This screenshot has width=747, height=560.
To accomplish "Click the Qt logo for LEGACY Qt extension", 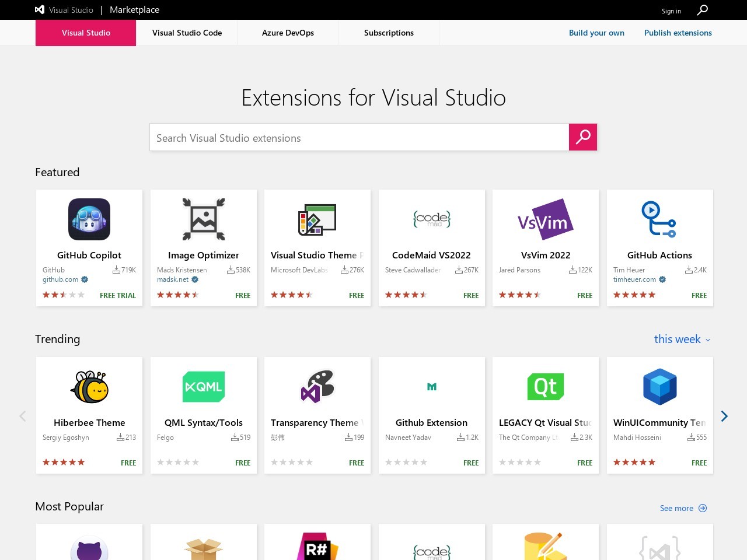I will coord(546,386).
